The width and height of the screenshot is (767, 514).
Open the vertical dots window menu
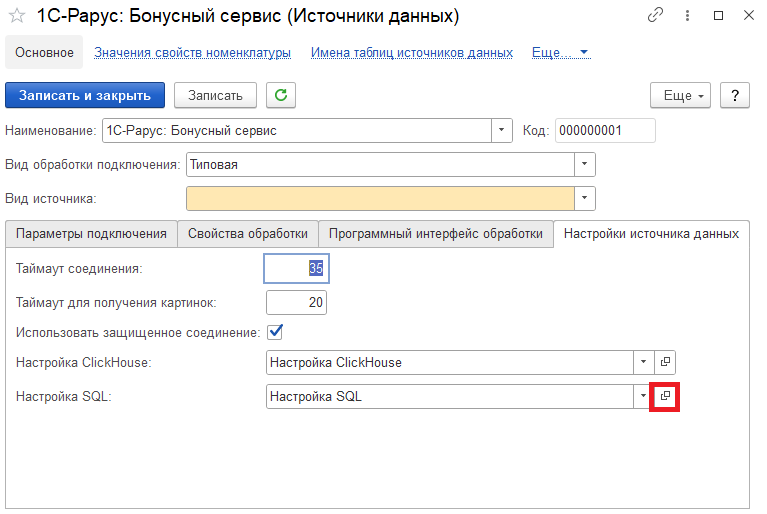pos(687,16)
